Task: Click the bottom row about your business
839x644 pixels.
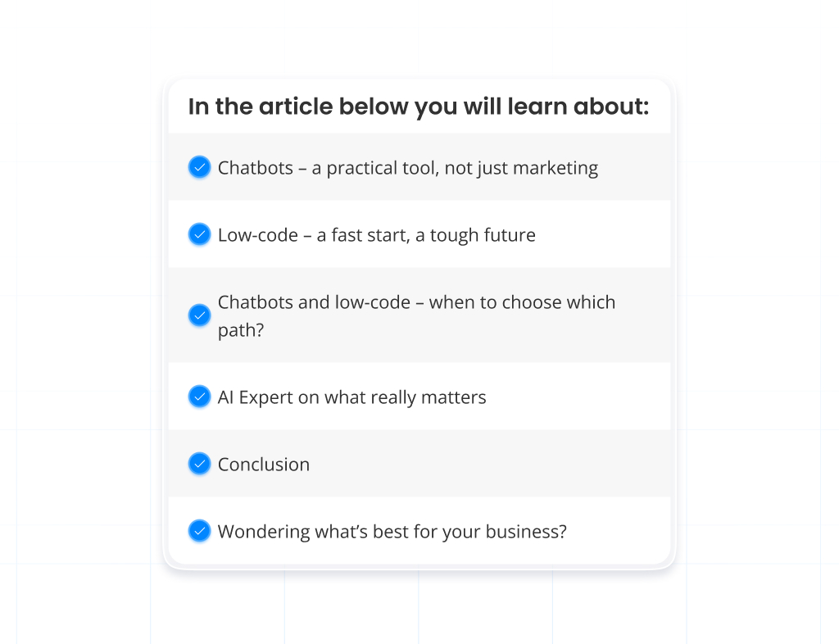Action: (x=419, y=531)
